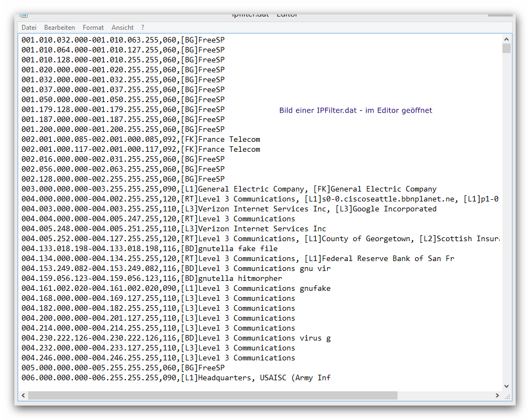Click the left arrow of the horizontal scrollbar
Image resolution: width=530 pixels, height=420 pixels.
pos(23,395)
